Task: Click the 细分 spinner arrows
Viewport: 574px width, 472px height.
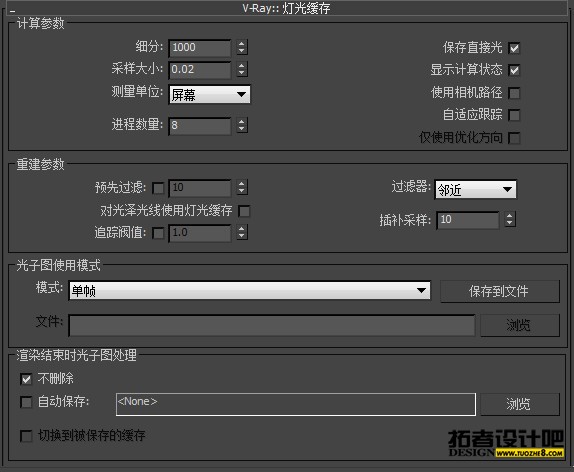Action: (x=241, y=47)
